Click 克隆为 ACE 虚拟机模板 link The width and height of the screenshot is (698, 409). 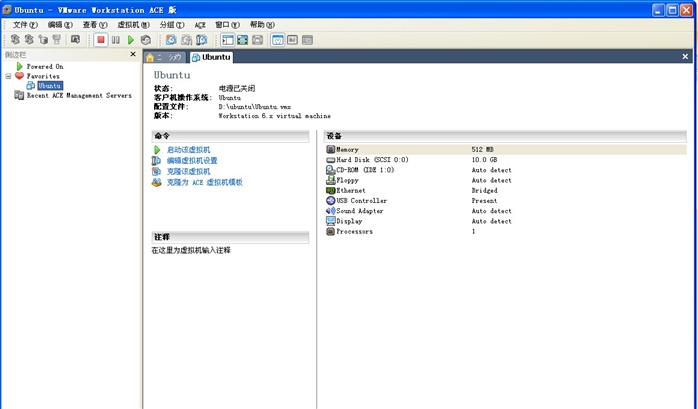click(x=204, y=182)
